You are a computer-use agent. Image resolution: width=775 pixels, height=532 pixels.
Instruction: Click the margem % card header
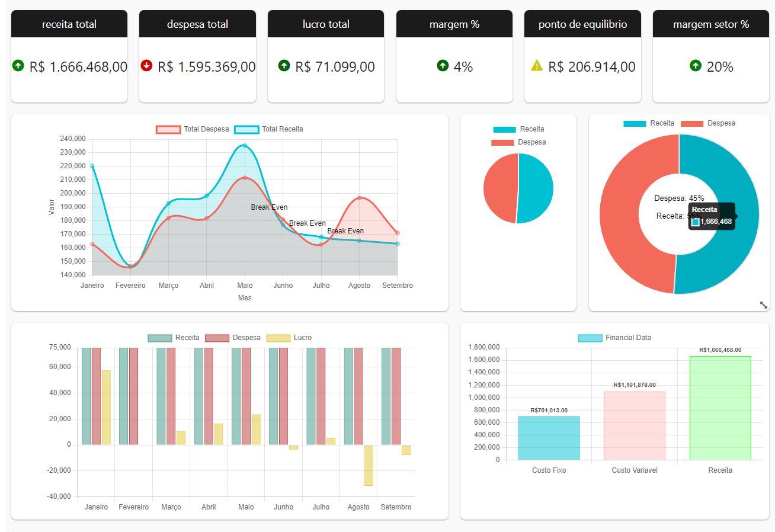tap(454, 24)
